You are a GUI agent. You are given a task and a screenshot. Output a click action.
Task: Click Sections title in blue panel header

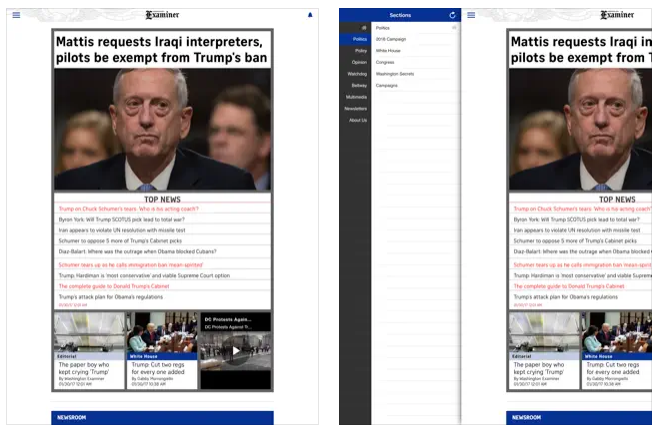(x=400, y=15)
